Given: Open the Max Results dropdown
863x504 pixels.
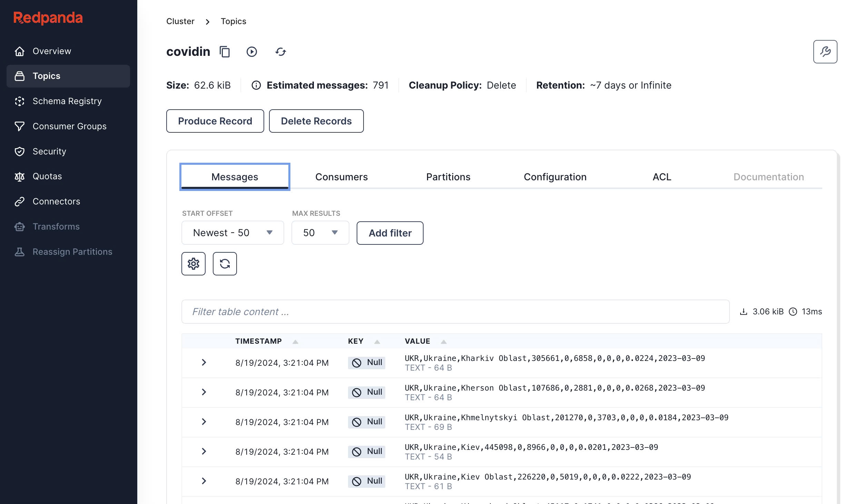Looking at the screenshot, I should (x=320, y=233).
